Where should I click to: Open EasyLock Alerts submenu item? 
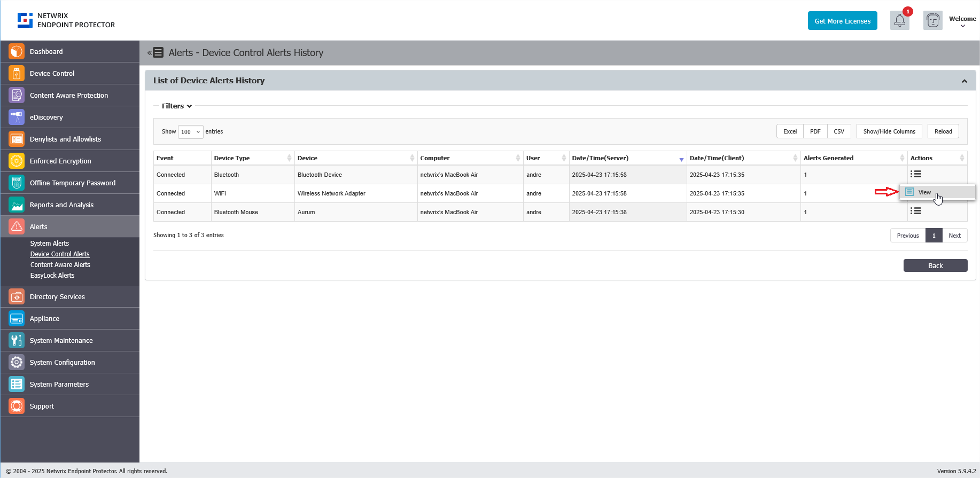pos(52,275)
